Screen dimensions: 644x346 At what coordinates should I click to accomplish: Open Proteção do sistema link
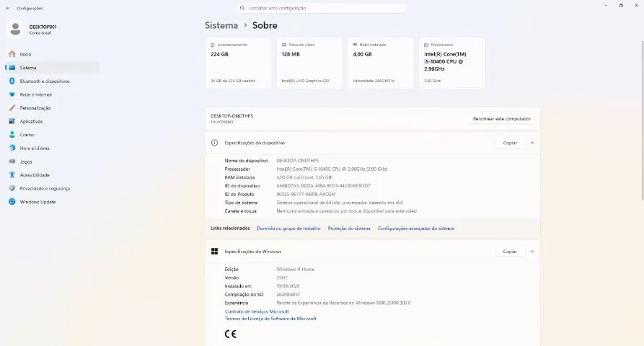[349, 229]
